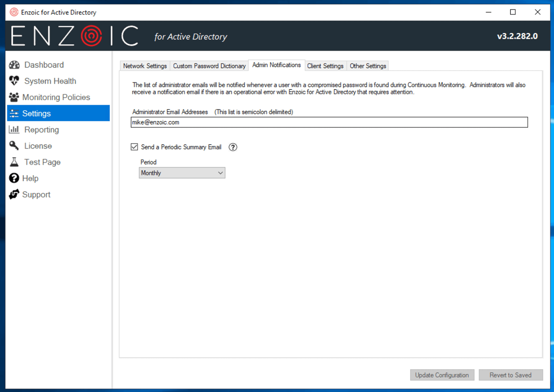Switch to Custom Password Dictionary tab

(x=209, y=66)
